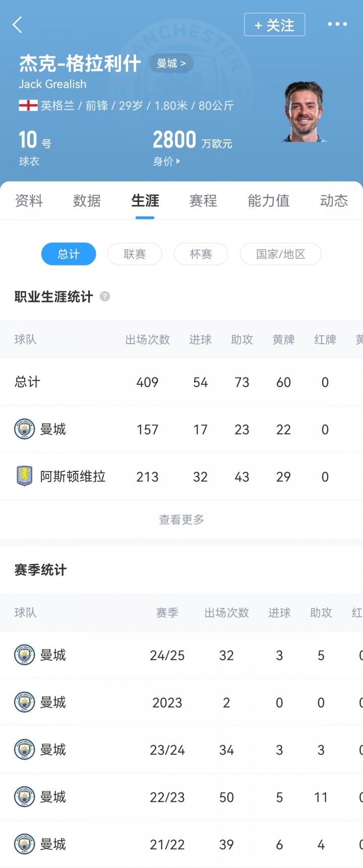Tap the Aston Villa crest icon

tap(24, 476)
